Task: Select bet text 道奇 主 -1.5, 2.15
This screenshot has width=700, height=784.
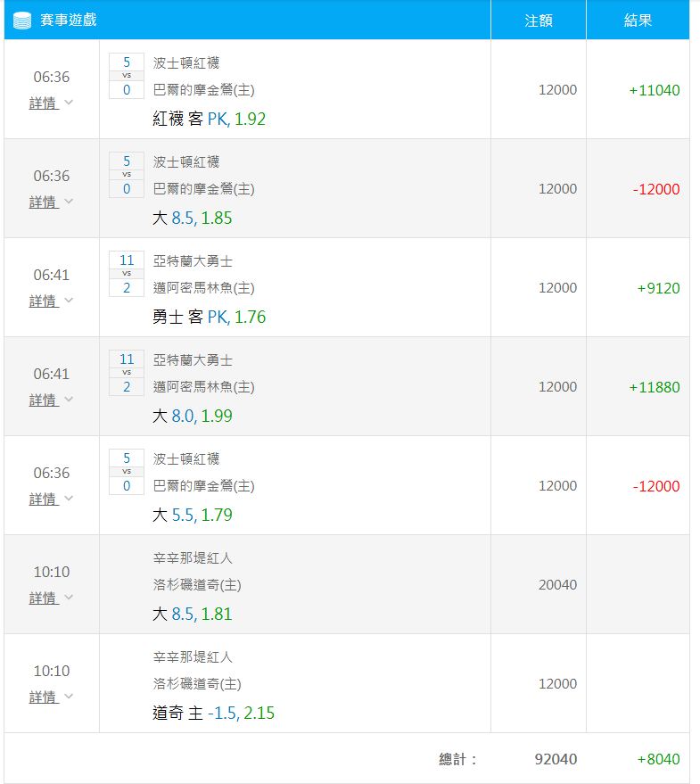Action: coord(213,713)
